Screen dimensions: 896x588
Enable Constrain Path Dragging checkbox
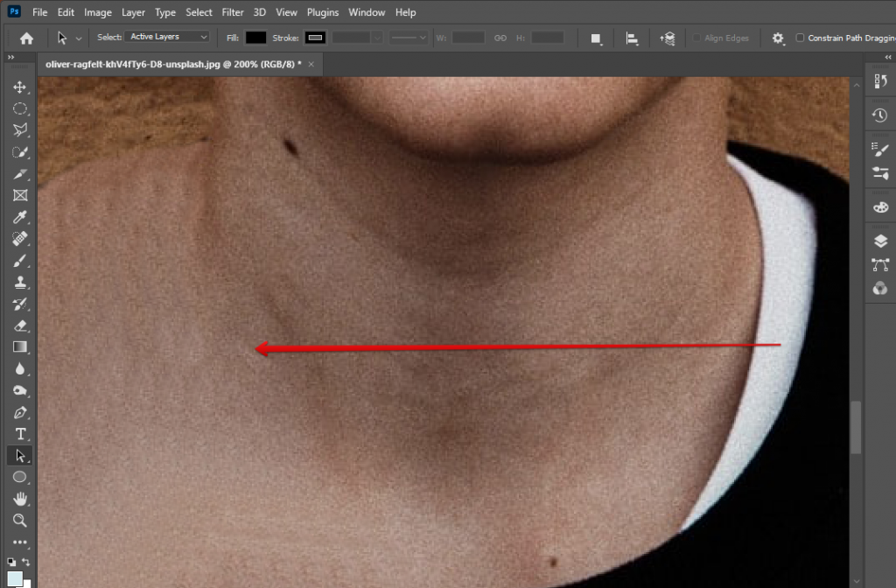[801, 38]
